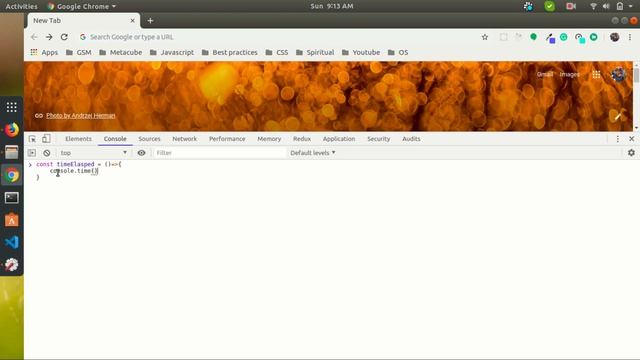Screen dimensions: 640x360
Task: Click the sound volume indicator
Action: click(606, 6)
